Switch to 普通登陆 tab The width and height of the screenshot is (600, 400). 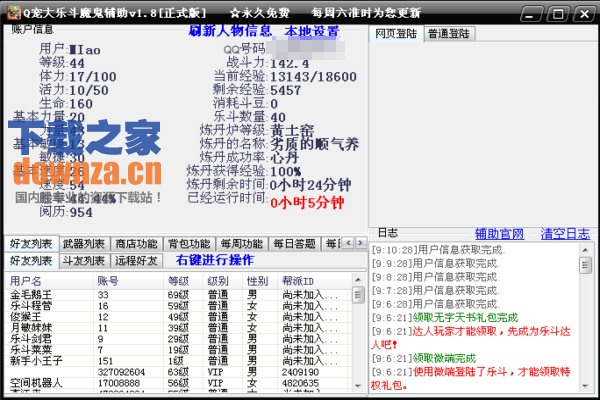click(449, 34)
